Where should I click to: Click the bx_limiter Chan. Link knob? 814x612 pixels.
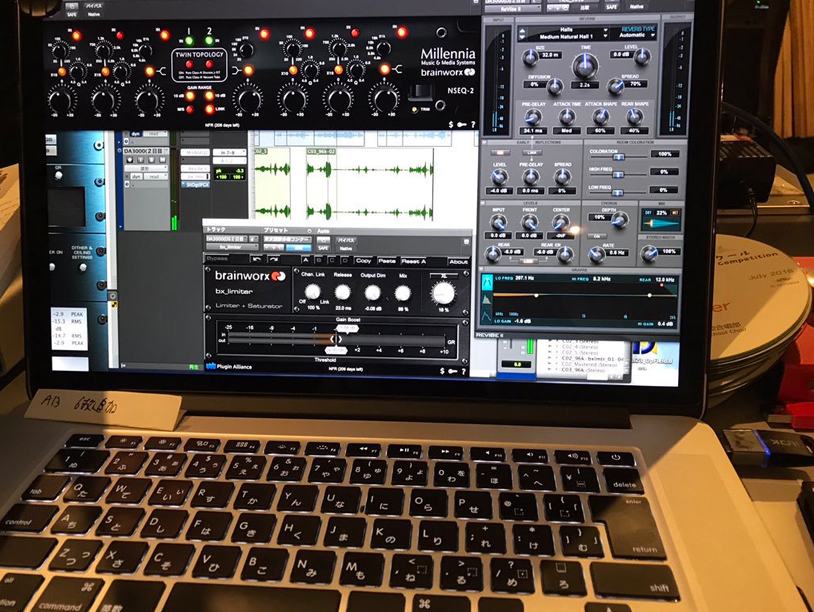point(312,292)
